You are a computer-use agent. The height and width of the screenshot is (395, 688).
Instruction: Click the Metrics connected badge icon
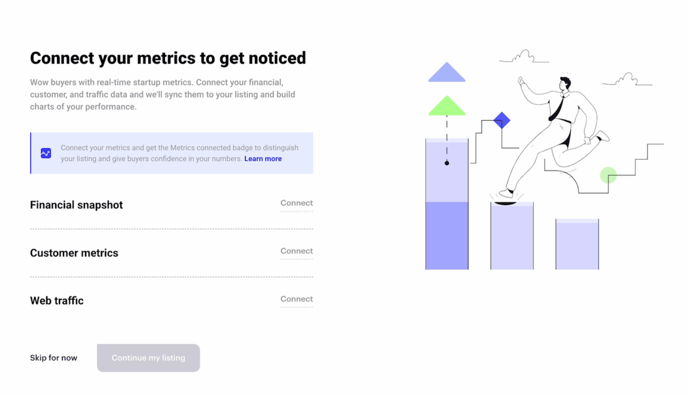(46, 153)
